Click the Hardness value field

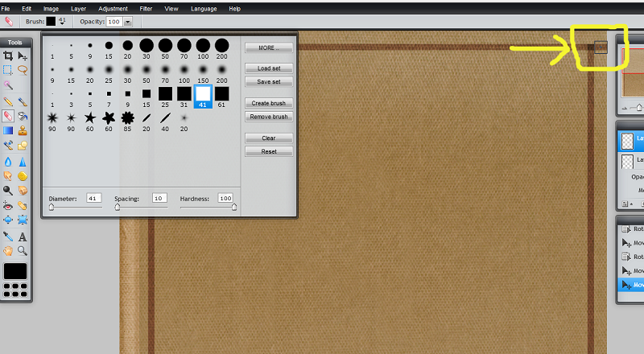point(225,198)
